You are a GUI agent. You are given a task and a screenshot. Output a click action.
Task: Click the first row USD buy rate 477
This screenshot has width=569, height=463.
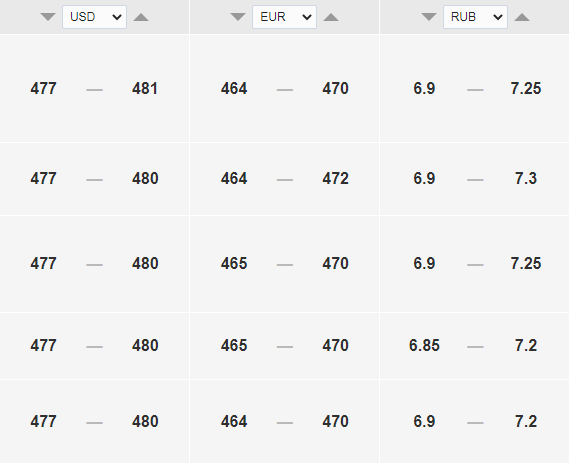pyautogui.click(x=43, y=89)
